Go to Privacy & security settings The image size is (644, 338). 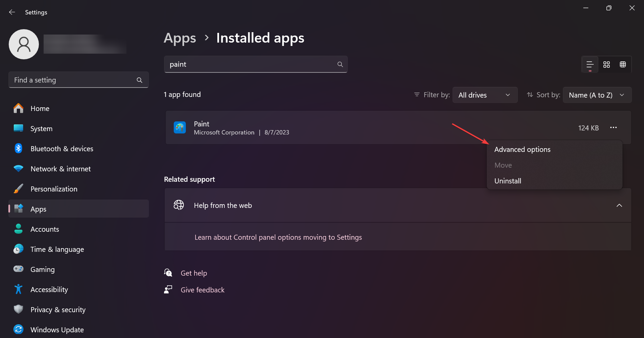point(58,310)
